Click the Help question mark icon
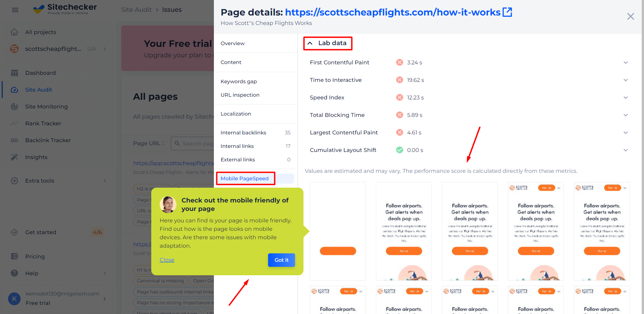The width and height of the screenshot is (644, 314). 14,273
